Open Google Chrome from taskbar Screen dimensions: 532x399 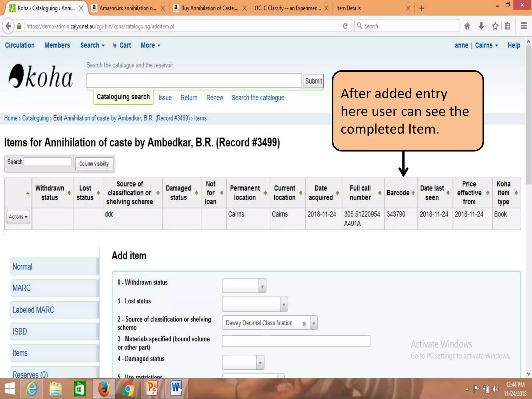(x=128, y=389)
